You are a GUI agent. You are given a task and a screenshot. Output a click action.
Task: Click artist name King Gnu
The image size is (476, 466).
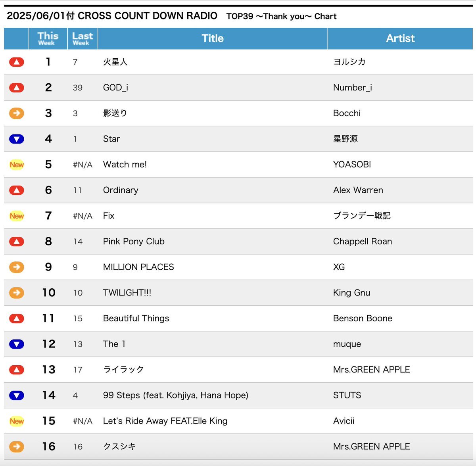coord(352,293)
